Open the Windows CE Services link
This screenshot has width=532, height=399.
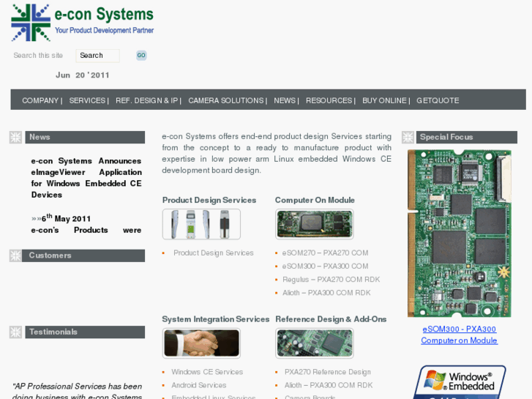(207, 372)
